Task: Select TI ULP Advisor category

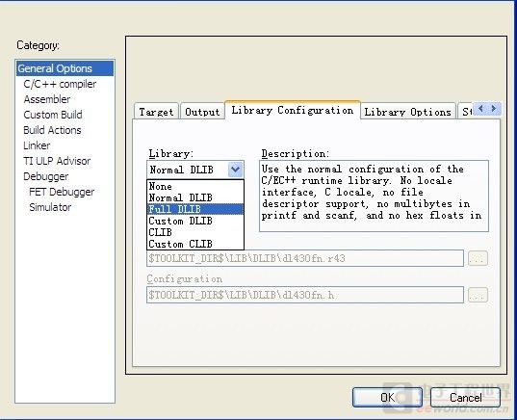Action: 57,161
